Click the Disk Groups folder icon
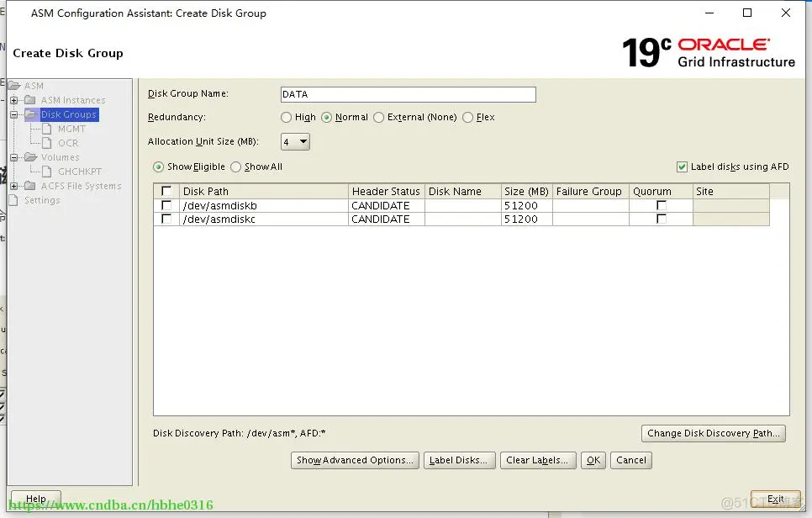 click(30, 114)
